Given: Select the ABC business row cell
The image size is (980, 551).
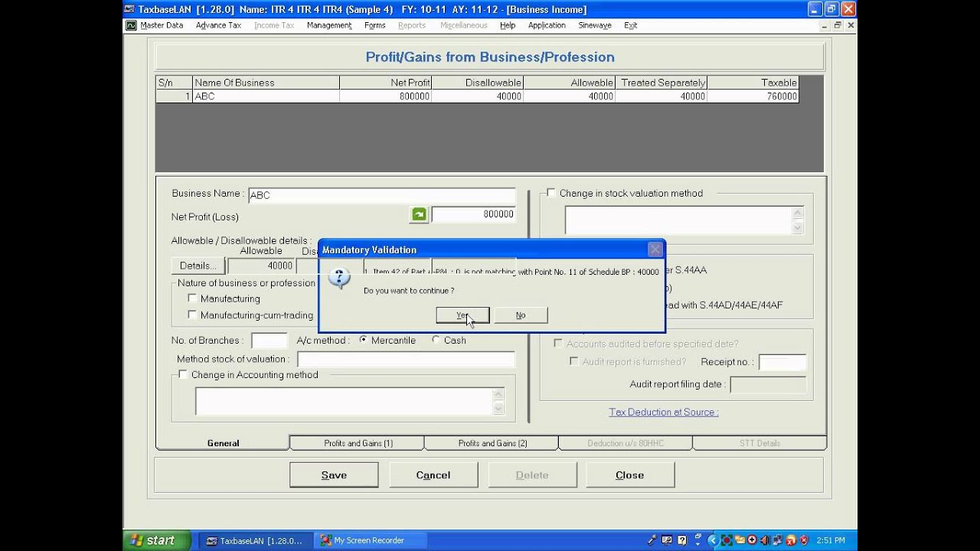Looking at the screenshot, I should pos(266,96).
